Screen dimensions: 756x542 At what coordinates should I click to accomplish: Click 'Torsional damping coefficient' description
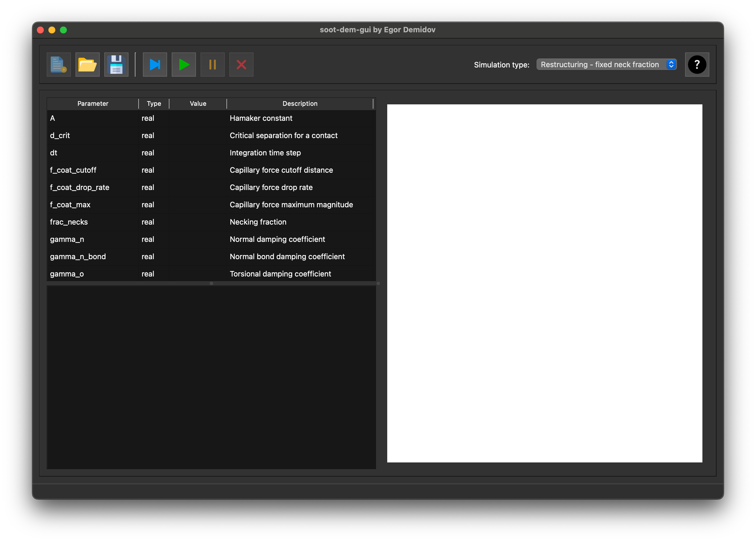point(280,274)
